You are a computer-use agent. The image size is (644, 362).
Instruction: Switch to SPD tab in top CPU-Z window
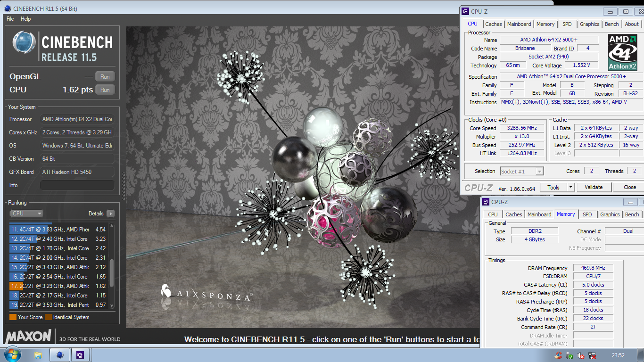[567, 24]
